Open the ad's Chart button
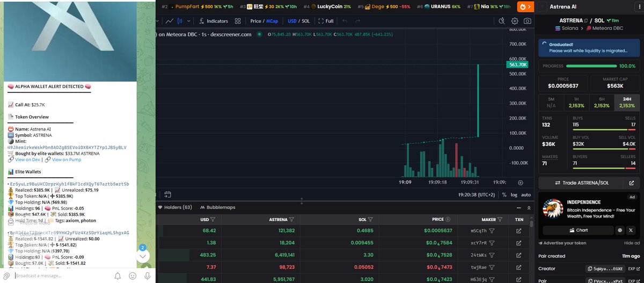This screenshot has width=644, height=283. point(577,230)
